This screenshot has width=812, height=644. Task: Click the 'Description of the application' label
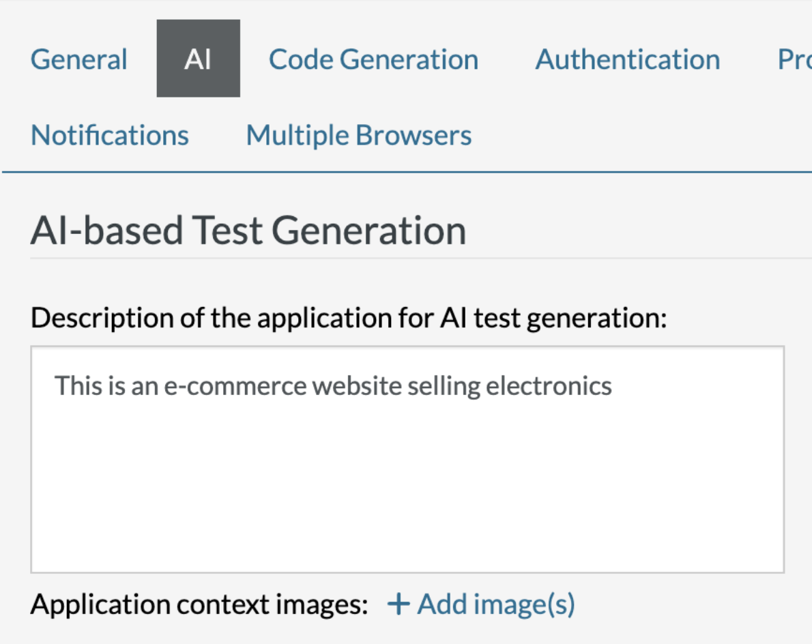[348, 319]
